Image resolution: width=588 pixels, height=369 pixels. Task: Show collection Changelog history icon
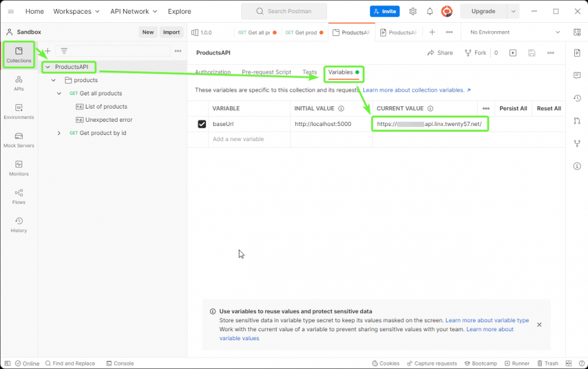577,97
